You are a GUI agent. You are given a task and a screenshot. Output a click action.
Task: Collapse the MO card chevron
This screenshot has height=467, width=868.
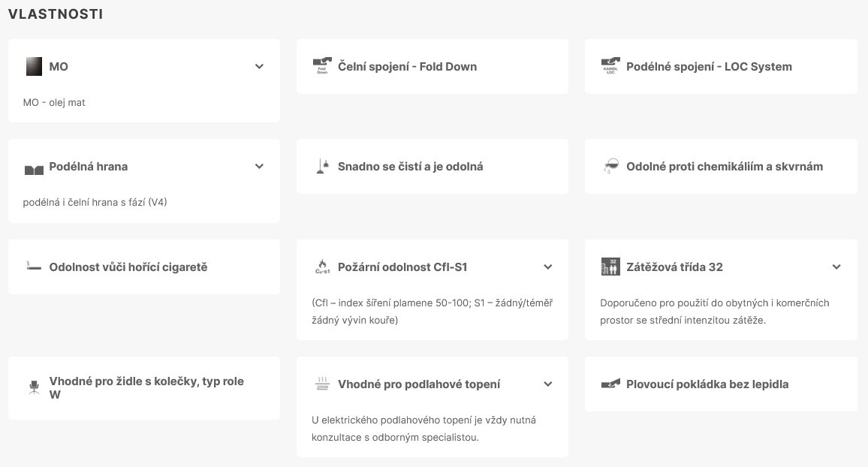(x=259, y=66)
